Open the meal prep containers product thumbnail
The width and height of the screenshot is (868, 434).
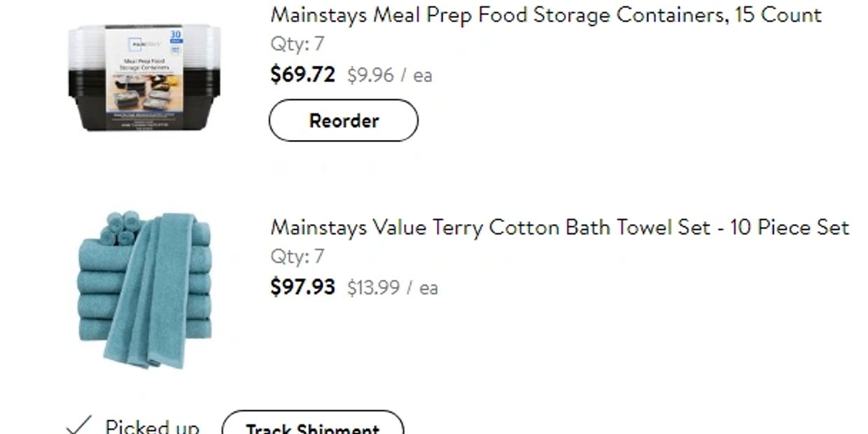144,77
